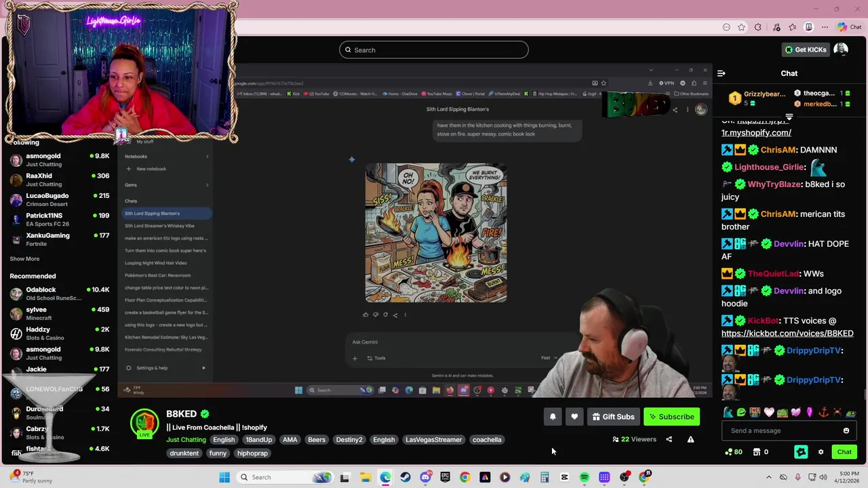
Task: Open the user profile avatar menu
Action: (841, 49)
